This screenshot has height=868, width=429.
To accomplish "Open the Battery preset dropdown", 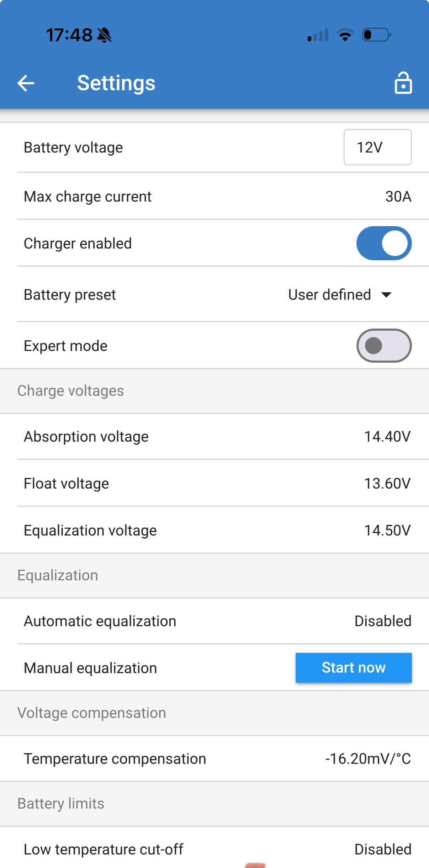I will tap(339, 295).
